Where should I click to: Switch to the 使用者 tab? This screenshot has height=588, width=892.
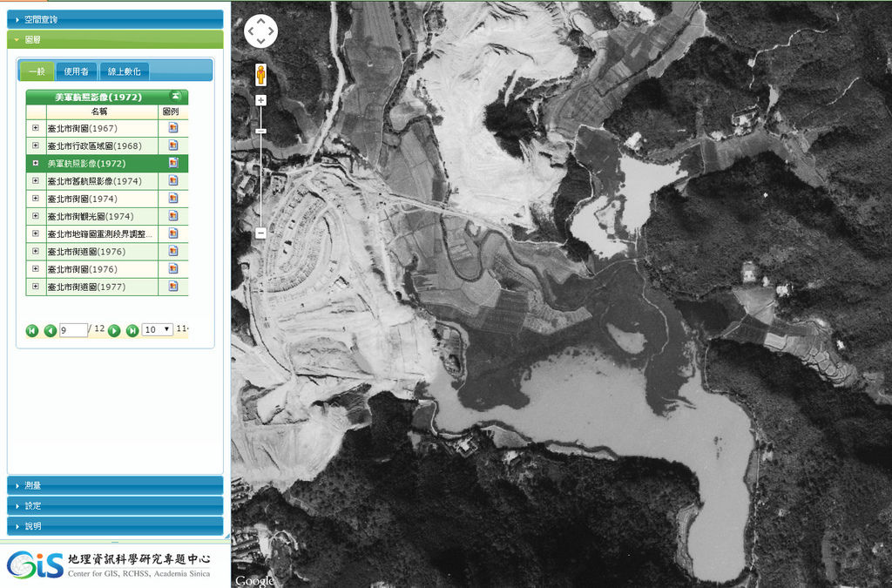click(x=76, y=71)
